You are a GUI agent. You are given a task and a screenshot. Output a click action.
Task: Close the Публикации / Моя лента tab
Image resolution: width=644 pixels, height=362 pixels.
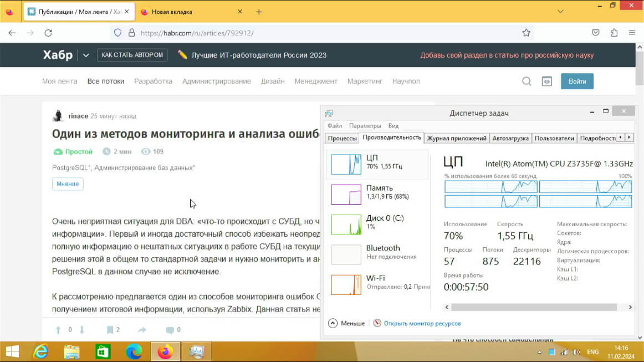[x=126, y=12]
